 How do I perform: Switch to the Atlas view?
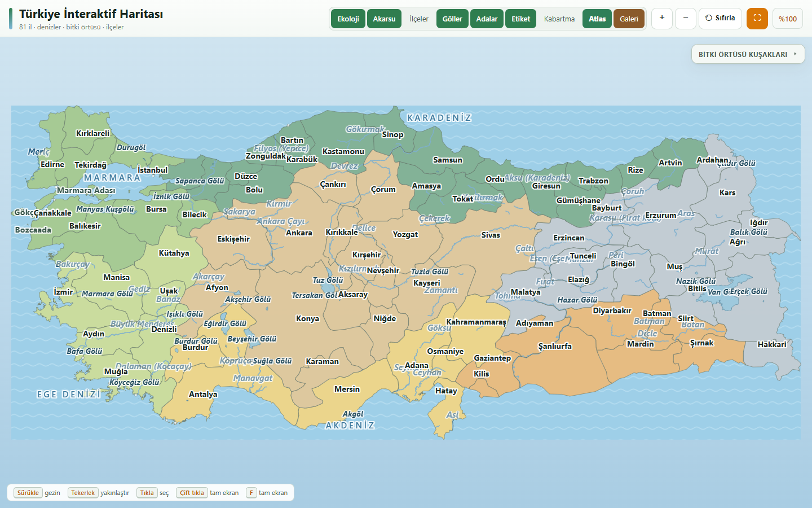(x=597, y=19)
